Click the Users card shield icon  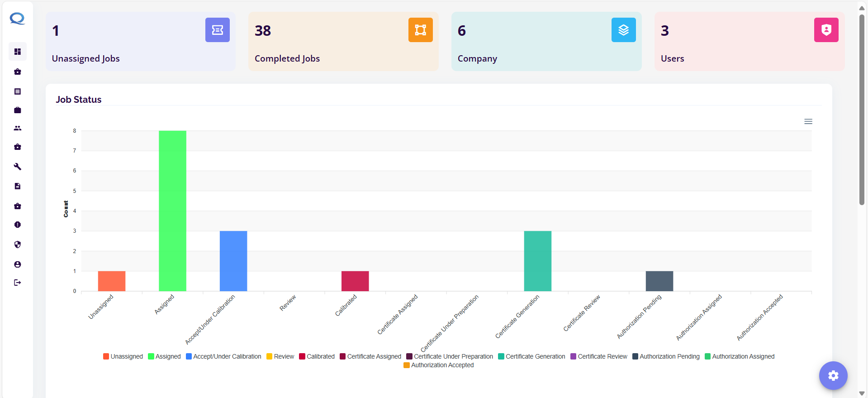point(826,30)
